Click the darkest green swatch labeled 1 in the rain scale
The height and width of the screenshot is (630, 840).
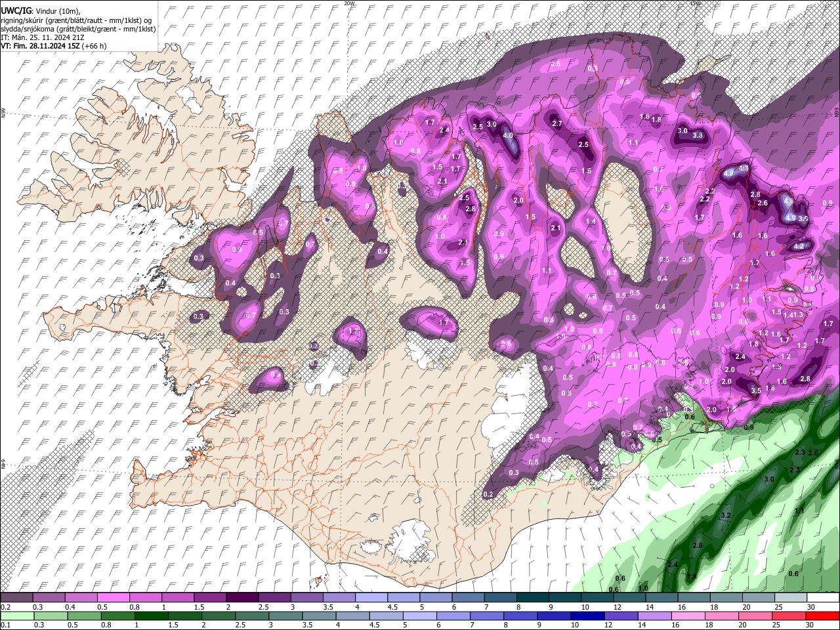152,616
